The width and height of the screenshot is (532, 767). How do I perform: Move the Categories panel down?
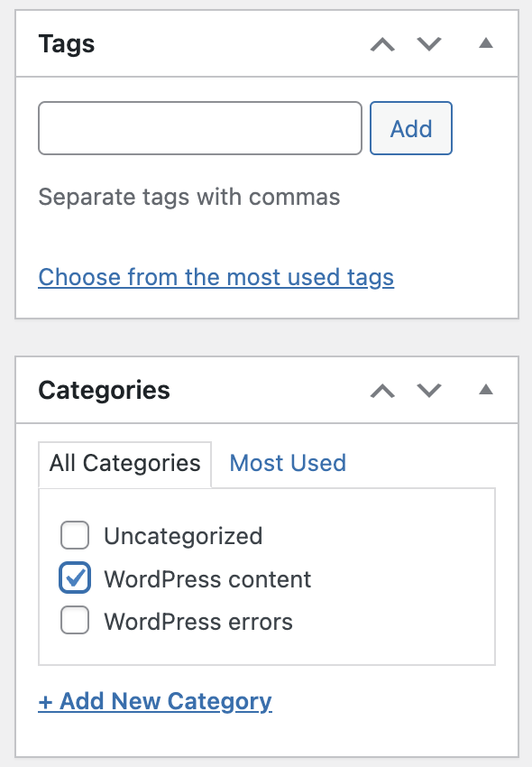pos(429,391)
